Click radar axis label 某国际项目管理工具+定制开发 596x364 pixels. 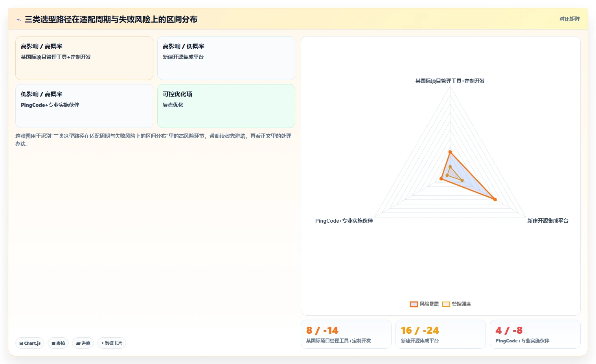(450, 81)
